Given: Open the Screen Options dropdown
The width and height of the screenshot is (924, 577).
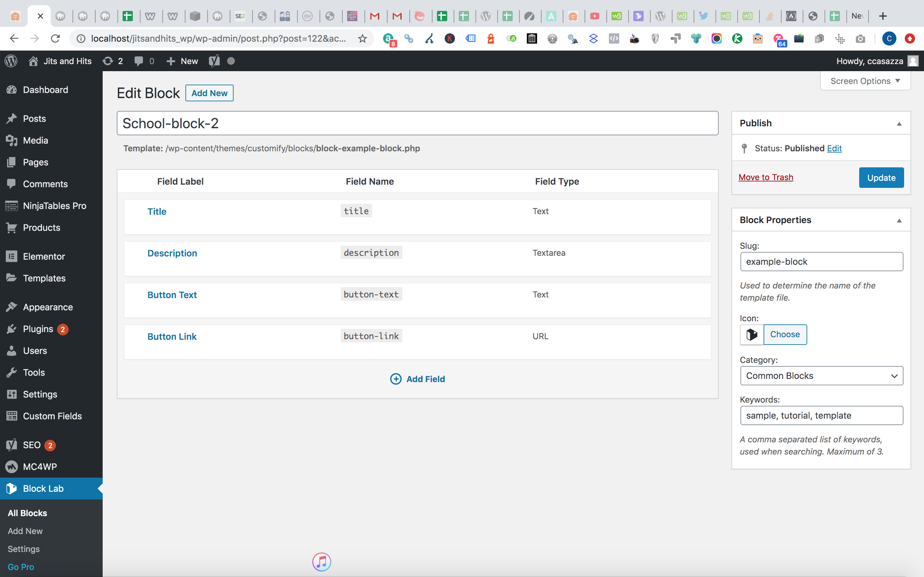Looking at the screenshot, I should tap(864, 80).
